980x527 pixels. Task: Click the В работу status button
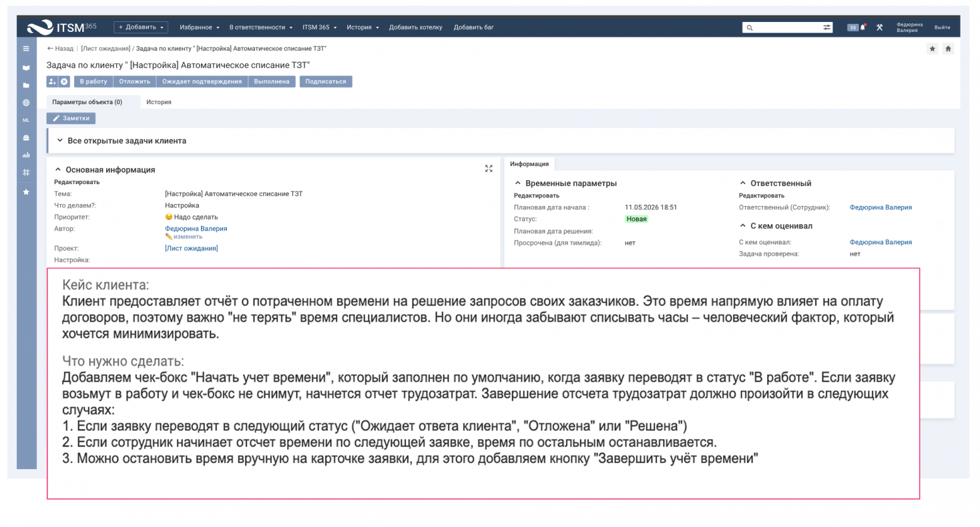tap(93, 82)
